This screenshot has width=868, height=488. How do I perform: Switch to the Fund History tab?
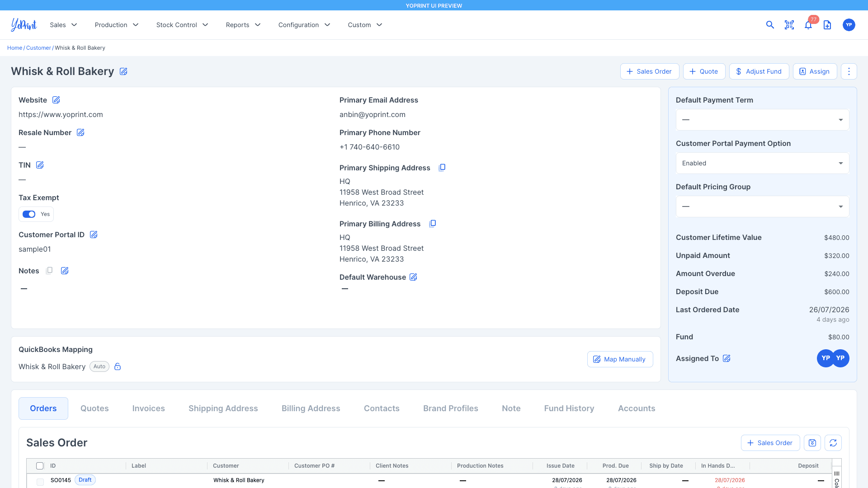tap(569, 408)
